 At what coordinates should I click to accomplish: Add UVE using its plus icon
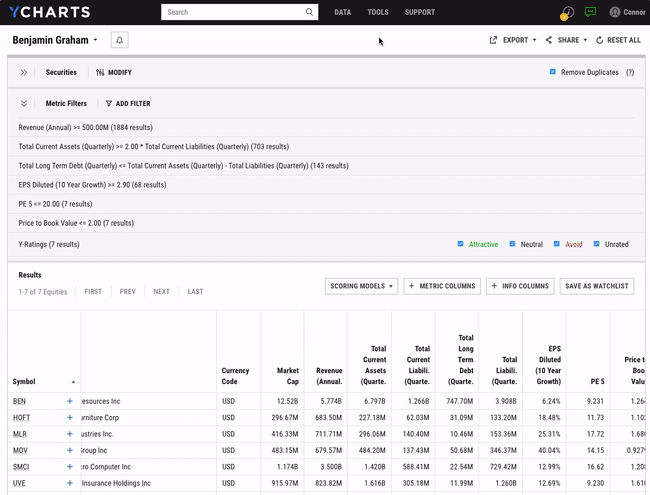70,483
